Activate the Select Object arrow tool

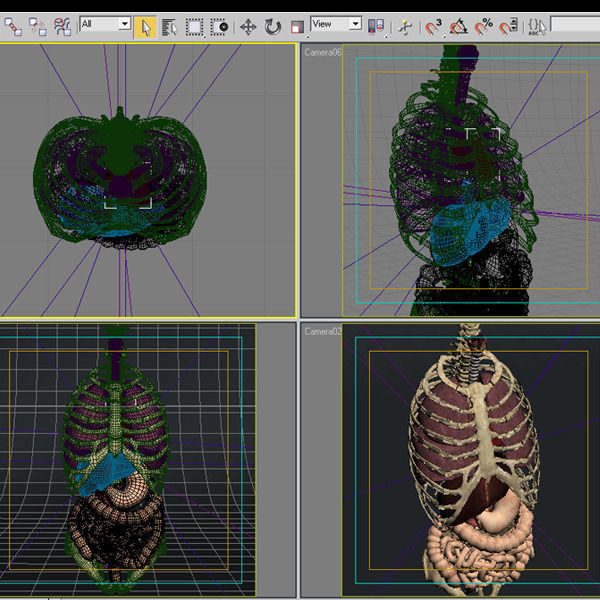point(145,28)
